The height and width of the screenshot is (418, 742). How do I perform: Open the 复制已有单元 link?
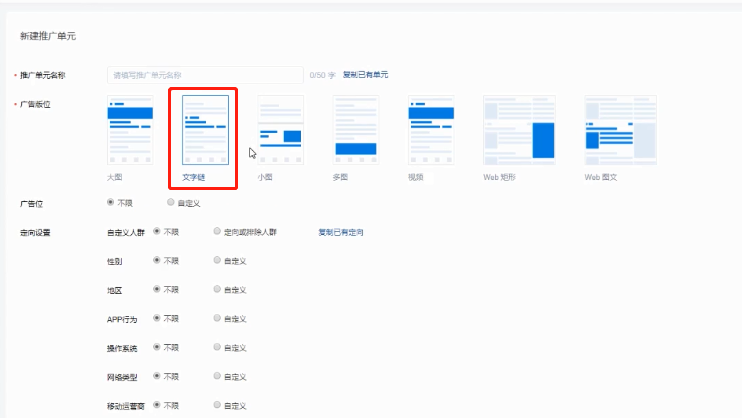pos(365,75)
